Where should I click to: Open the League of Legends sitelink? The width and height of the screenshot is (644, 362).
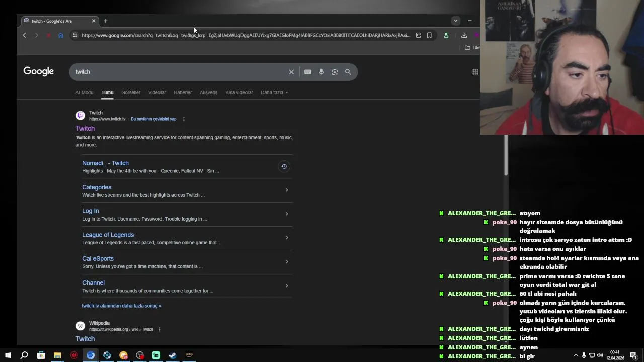point(108,235)
